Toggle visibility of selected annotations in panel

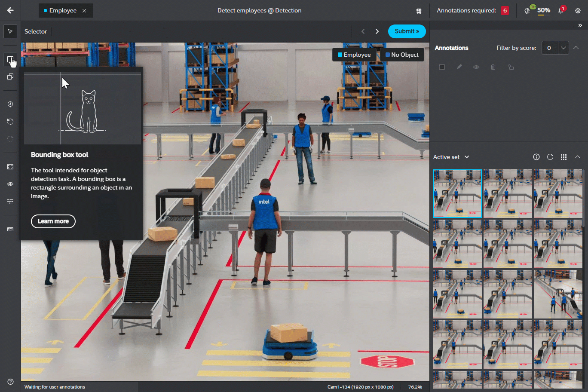(476, 67)
